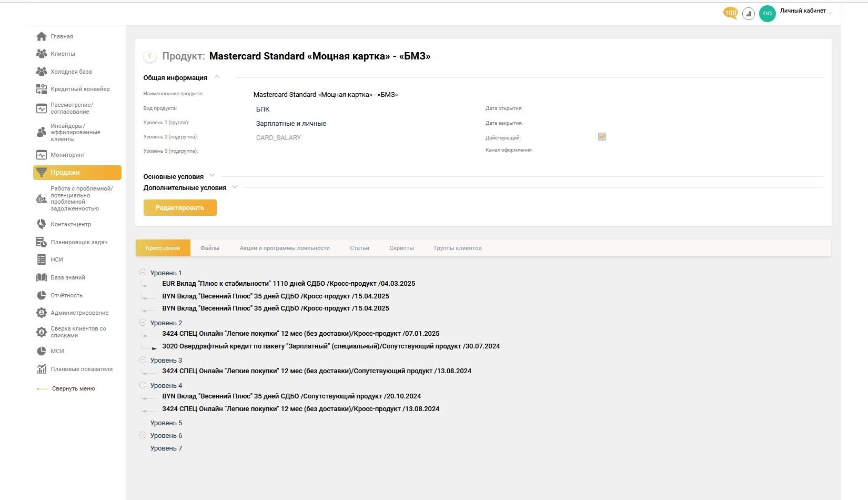Click the Зарплатные и личные group value
This screenshot has height=500, width=868.
(x=291, y=124)
